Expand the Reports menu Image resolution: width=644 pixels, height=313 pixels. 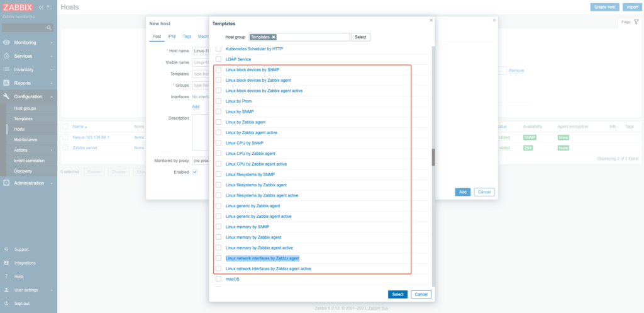click(x=52, y=83)
